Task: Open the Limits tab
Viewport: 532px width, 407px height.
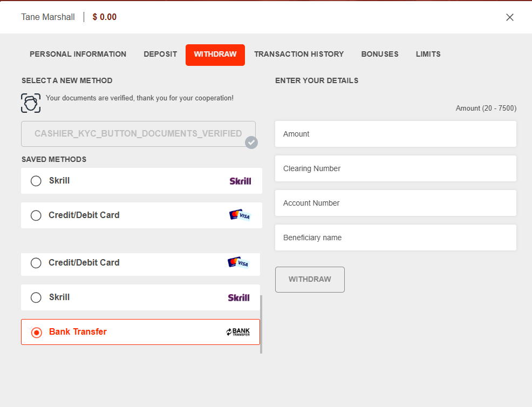Action: click(428, 55)
